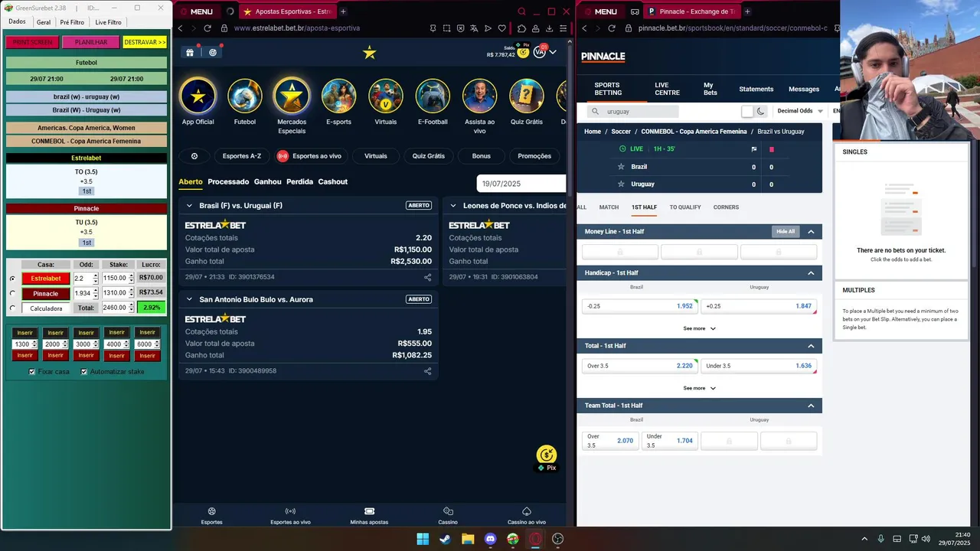
Task: Open the Decimal Odds dropdown on Pinnacle
Action: click(800, 111)
